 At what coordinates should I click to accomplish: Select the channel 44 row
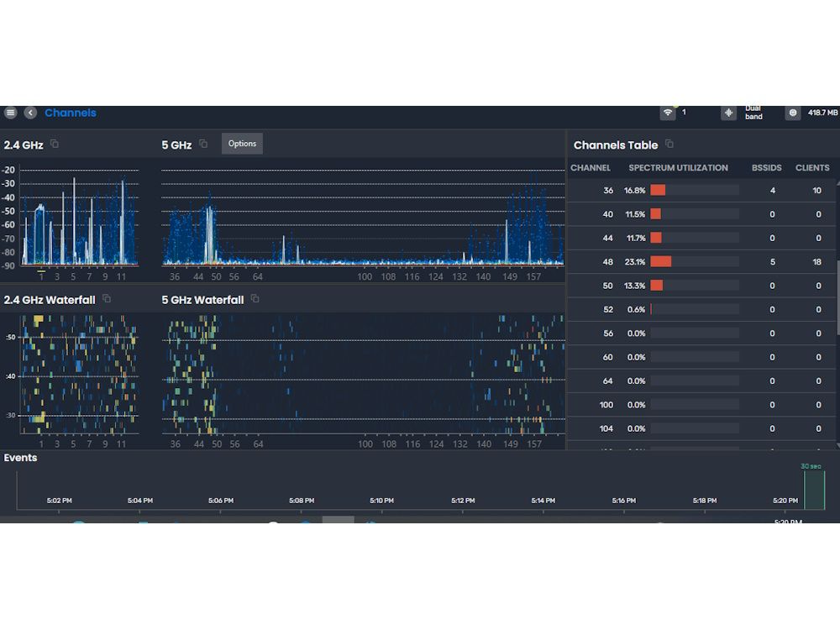[x=701, y=238]
